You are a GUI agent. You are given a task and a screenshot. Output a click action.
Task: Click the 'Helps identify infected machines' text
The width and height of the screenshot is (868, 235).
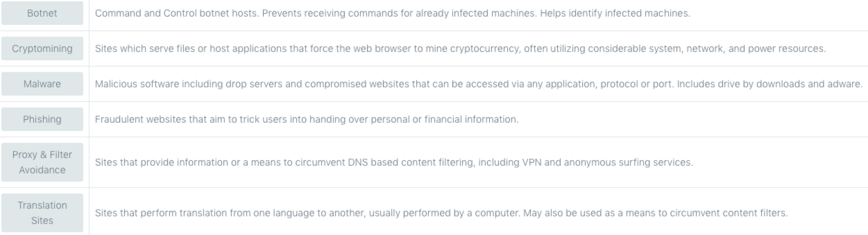click(x=615, y=13)
